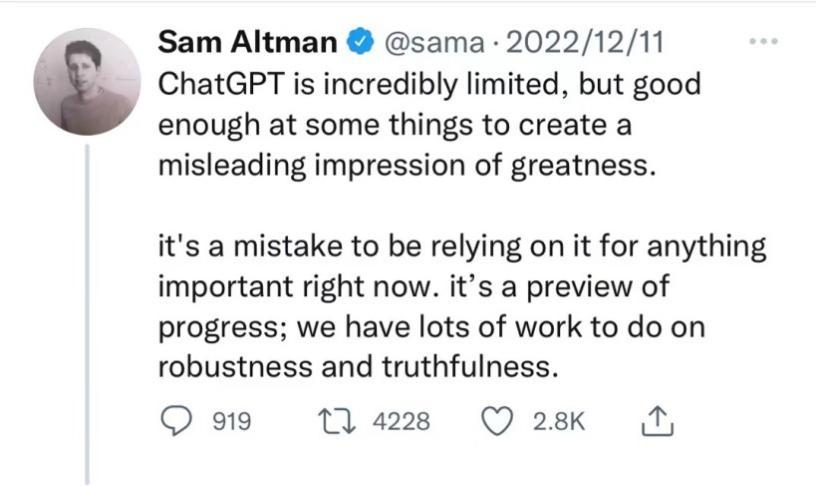Click the 919 replies count
This screenshot has width=816, height=486.
tap(233, 422)
